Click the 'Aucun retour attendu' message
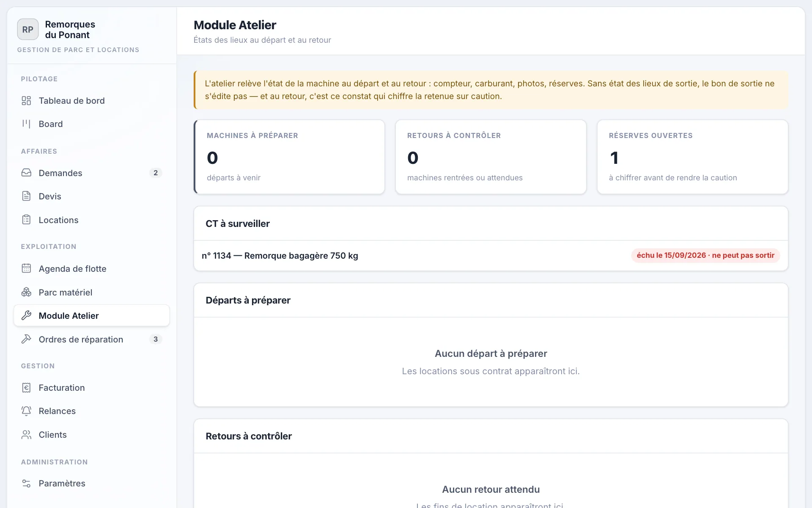This screenshot has width=812, height=508. point(491,489)
